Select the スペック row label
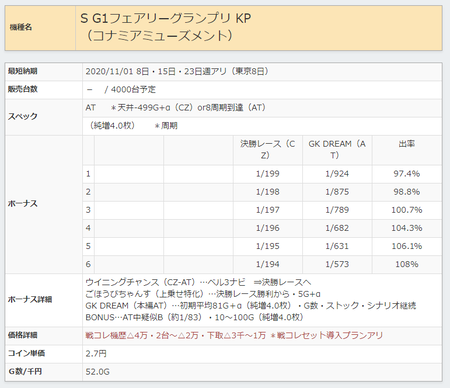 click(x=23, y=116)
